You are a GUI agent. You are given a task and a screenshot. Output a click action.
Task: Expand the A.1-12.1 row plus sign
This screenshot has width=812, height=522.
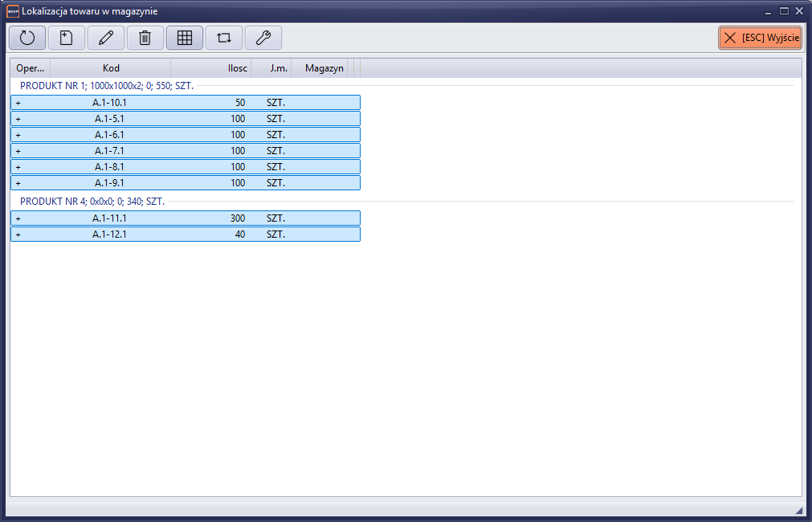coord(18,234)
